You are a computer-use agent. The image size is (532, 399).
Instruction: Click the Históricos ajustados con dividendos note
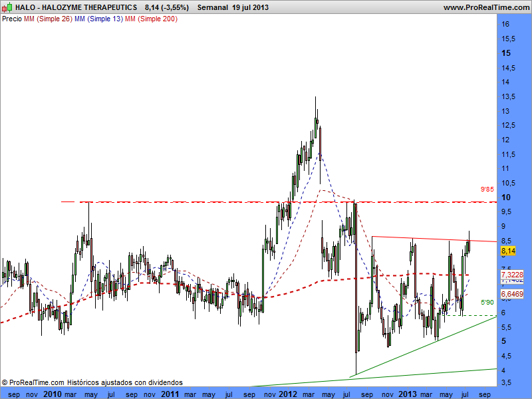click(x=125, y=383)
